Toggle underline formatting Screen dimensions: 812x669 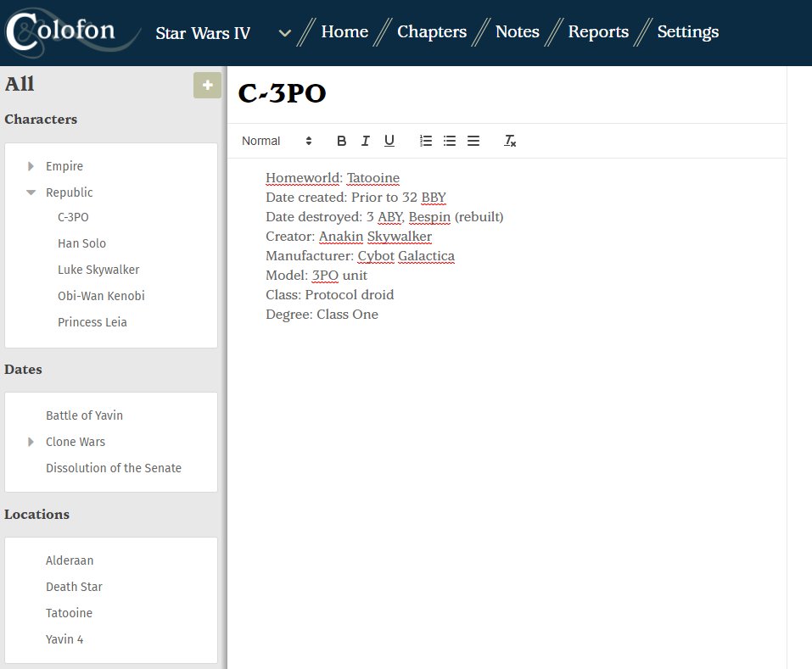coord(389,141)
